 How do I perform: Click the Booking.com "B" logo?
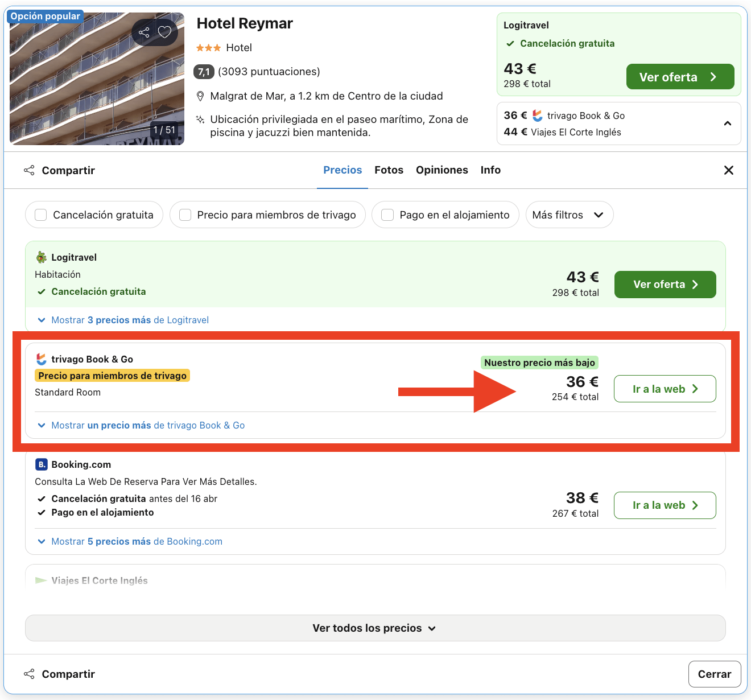[40, 464]
